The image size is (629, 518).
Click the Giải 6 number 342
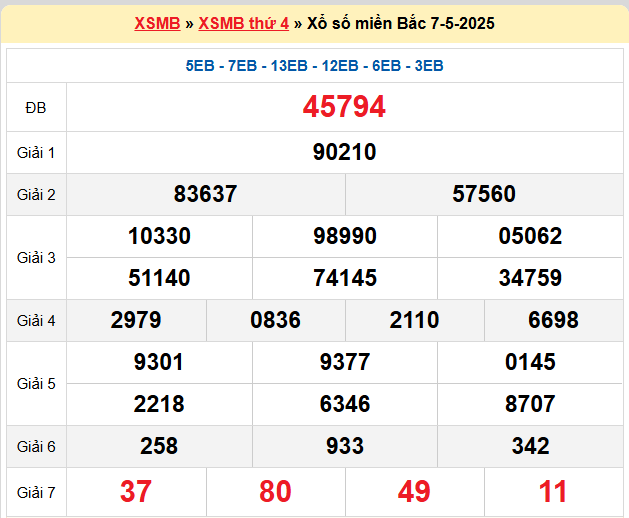[x=530, y=446]
